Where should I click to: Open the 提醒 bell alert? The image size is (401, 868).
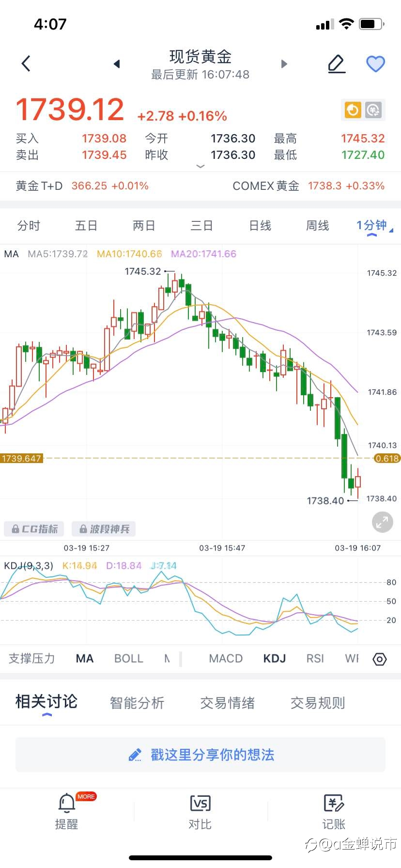tap(67, 812)
